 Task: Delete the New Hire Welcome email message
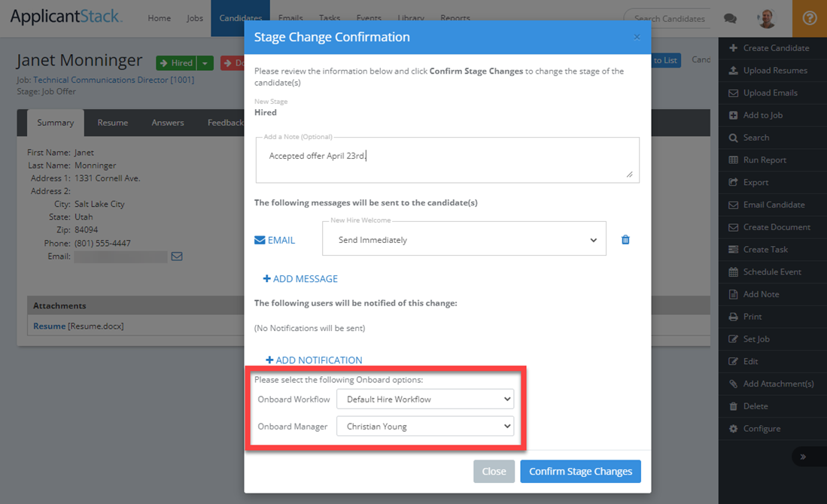tap(625, 240)
